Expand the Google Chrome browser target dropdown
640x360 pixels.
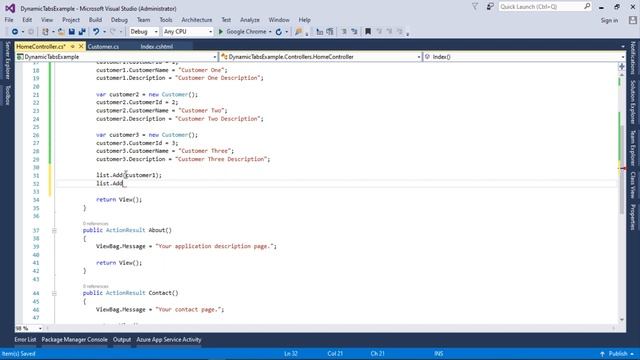pos(270,31)
